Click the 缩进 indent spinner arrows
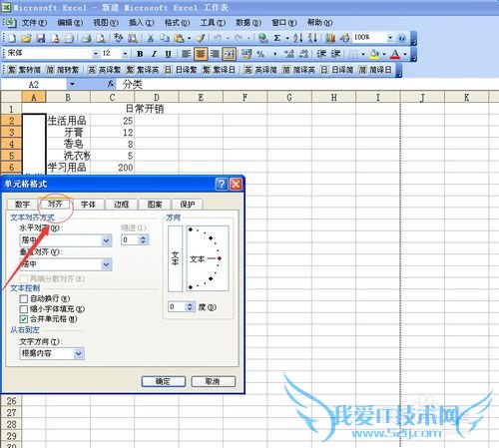This screenshot has height=448, width=499. [x=143, y=239]
